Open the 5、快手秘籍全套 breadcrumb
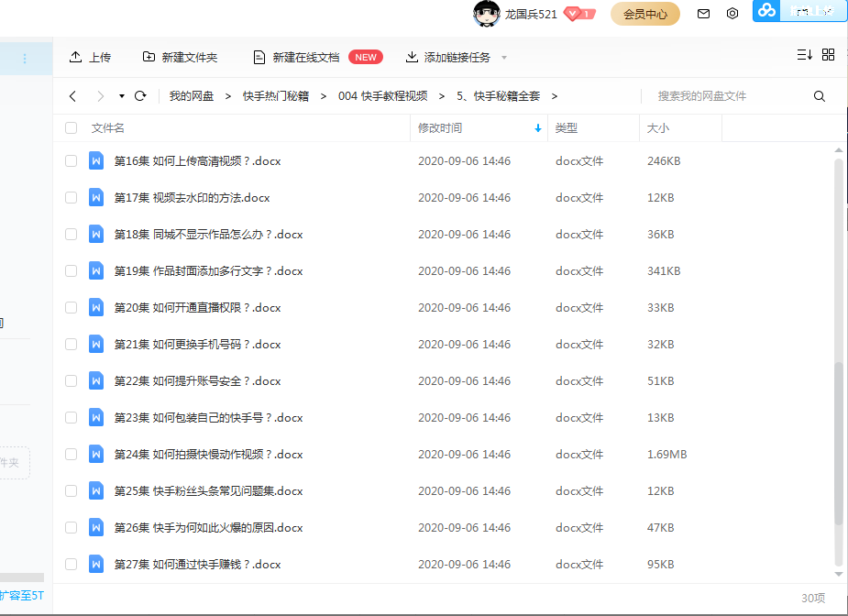Image resolution: width=848 pixels, height=616 pixels. pos(498,96)
